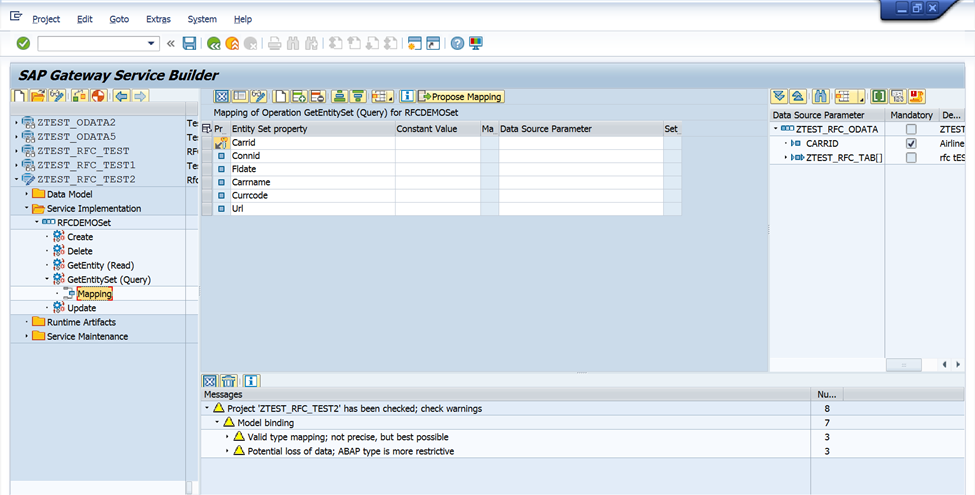Image resolution: width=975 pixels, height=495 pixels.
Task: Open the Project menu
Action: pos(46,19)
